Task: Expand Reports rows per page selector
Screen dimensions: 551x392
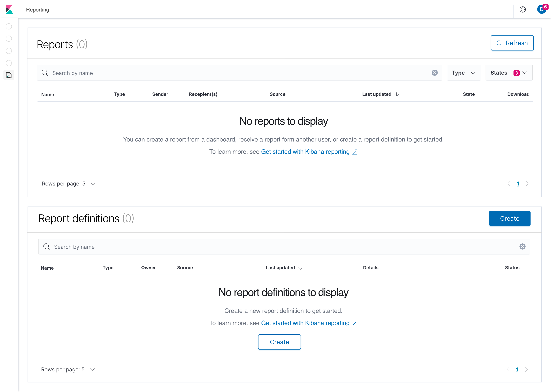Action: tap(68, 184)
